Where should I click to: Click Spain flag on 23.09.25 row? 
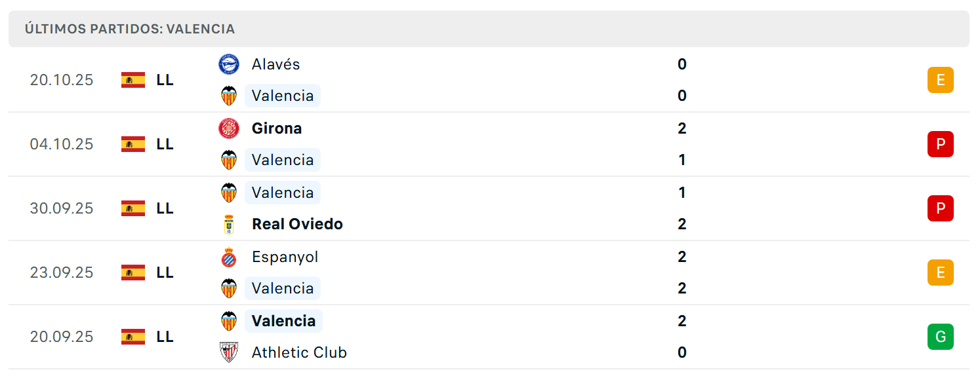click(133, 273)
